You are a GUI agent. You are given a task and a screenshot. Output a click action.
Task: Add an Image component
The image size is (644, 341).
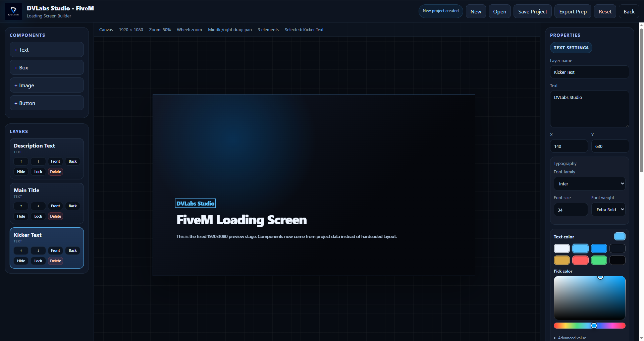tap(47, 85)
